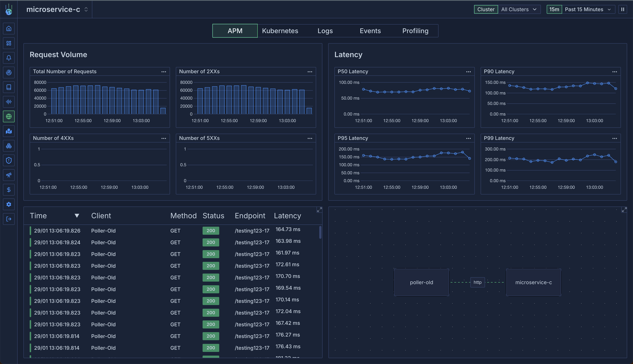Click the poller-old node in service map
Viewport: 633px width, 364px height.
coord(421,282)
